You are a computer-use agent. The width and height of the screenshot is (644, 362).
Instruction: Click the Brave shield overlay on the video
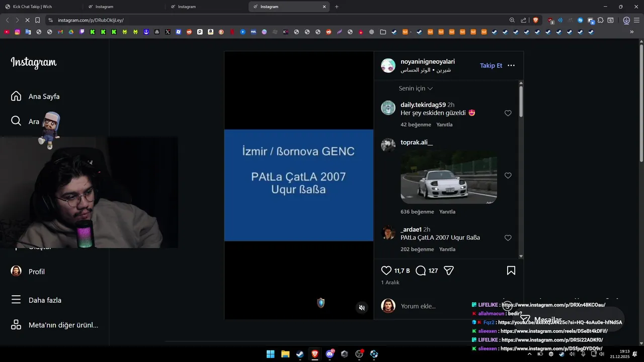coord(320,303)
